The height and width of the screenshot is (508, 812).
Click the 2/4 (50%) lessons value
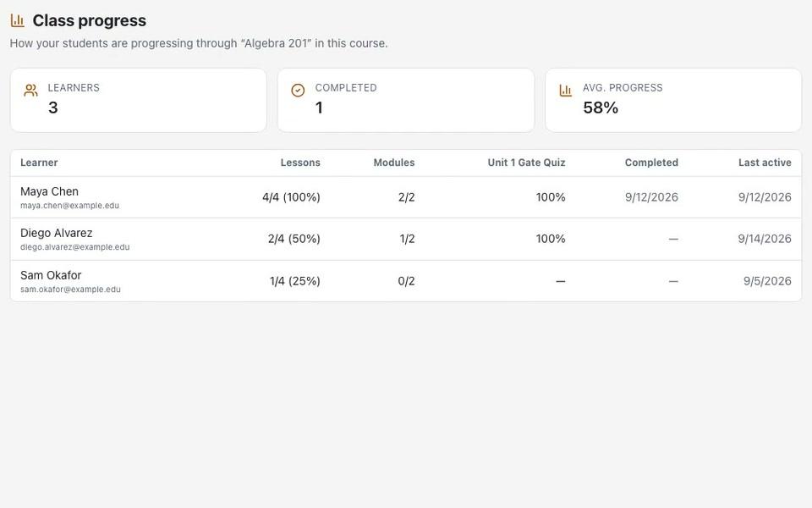(x=294, y=239)
